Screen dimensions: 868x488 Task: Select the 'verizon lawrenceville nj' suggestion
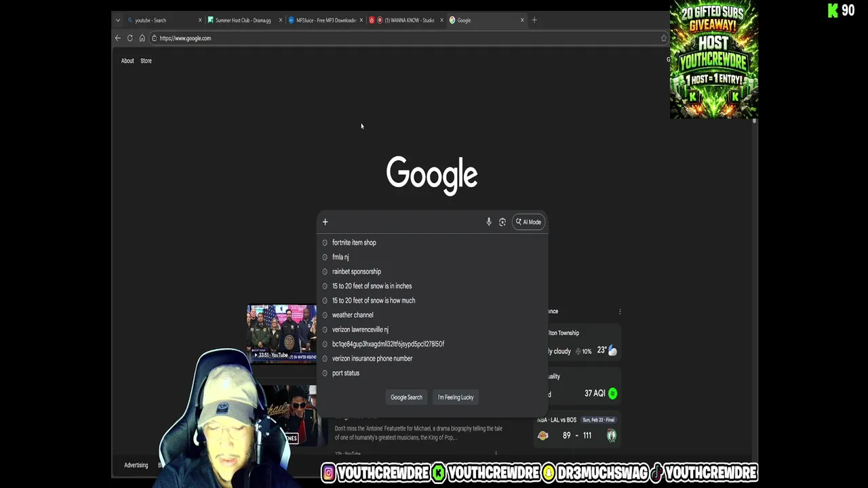click(x=432, y=329)
